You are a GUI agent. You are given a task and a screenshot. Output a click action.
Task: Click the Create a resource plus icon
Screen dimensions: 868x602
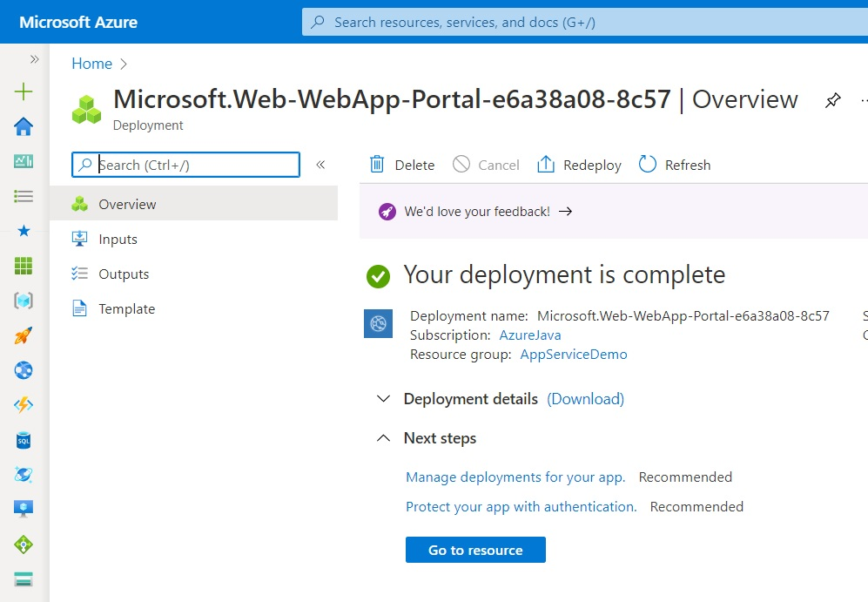(x=24, y=91)
